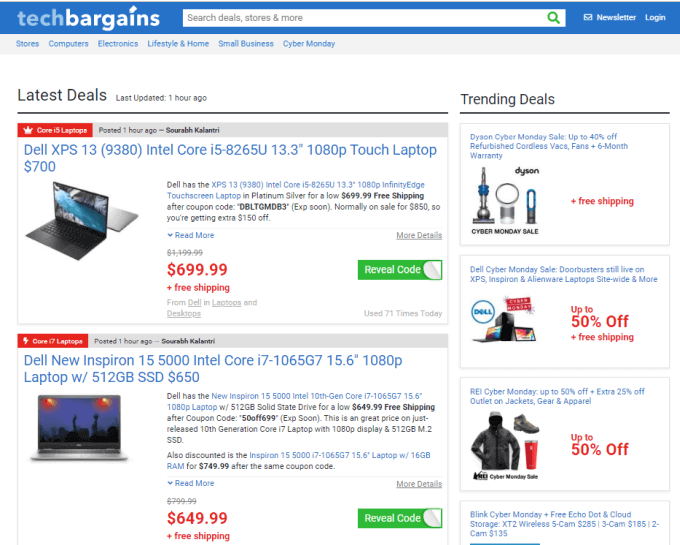Reveal code for the $649.99 Inspiron deal
680x545 pixels.
click(400, 518)
